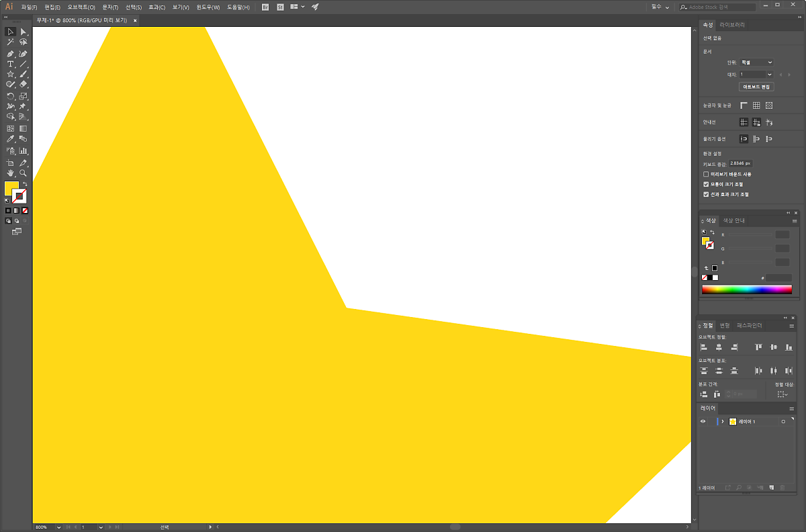Open the 단위 units dropdown
The width and height of the screenshot is (806, 532).
[756, 62]
